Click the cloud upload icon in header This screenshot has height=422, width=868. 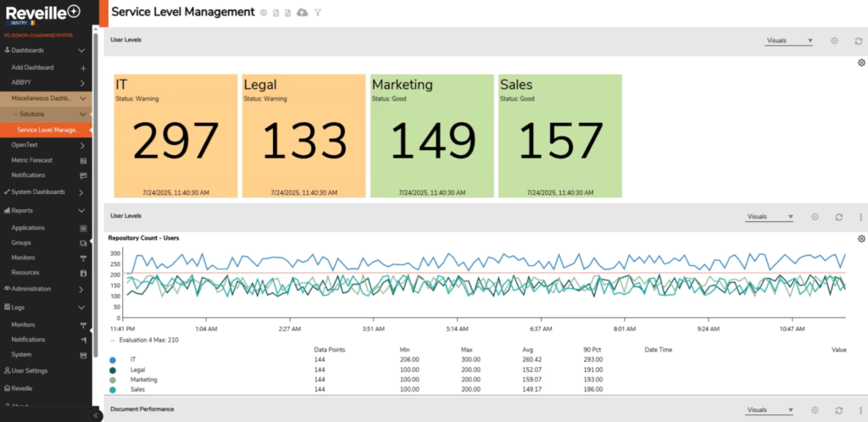(303, 13)
